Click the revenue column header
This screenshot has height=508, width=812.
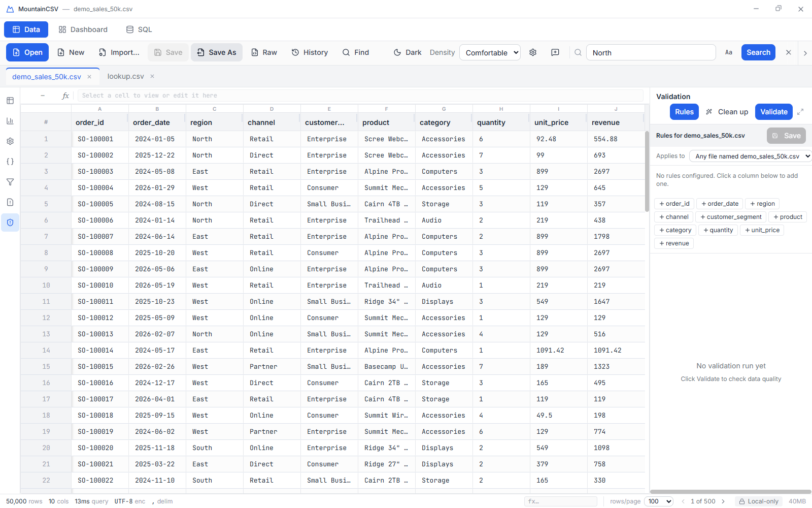click(x=616, y=122)
